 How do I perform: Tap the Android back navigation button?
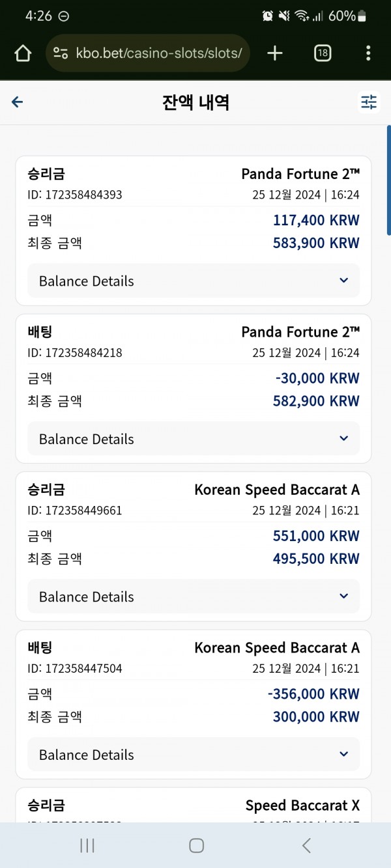click(306, 845)
